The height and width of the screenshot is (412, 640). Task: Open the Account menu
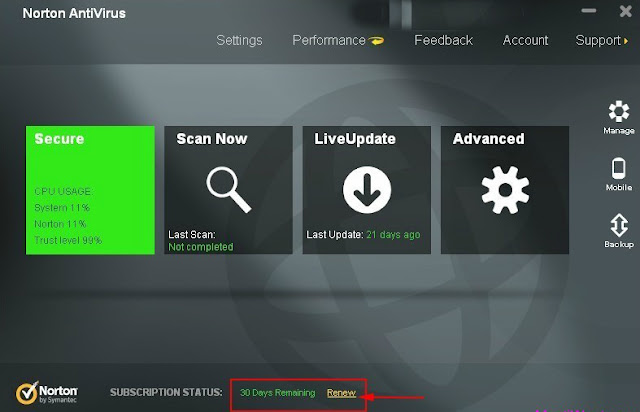[525, 40]
